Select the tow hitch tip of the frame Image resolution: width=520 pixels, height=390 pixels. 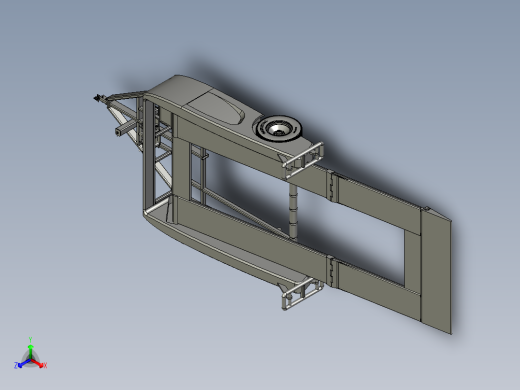[x=99, y=98]
